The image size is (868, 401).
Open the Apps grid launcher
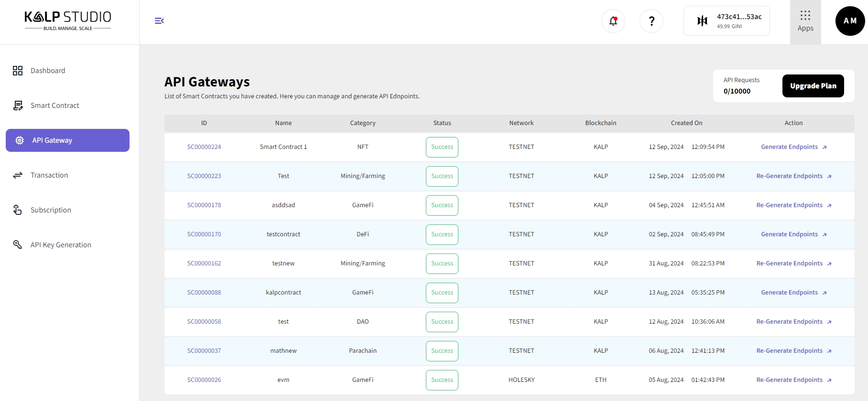805,21
